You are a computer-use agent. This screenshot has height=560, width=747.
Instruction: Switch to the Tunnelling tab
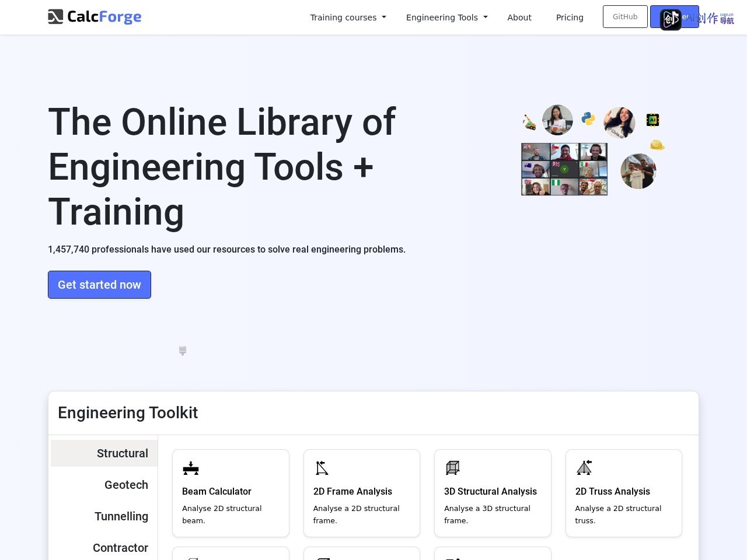pyautogui.click(x=104, y=516)
